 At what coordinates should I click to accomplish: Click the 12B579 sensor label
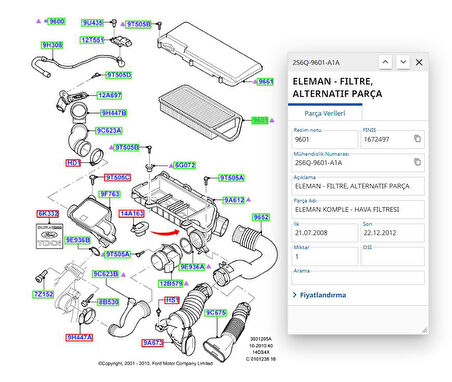[171, 284]
